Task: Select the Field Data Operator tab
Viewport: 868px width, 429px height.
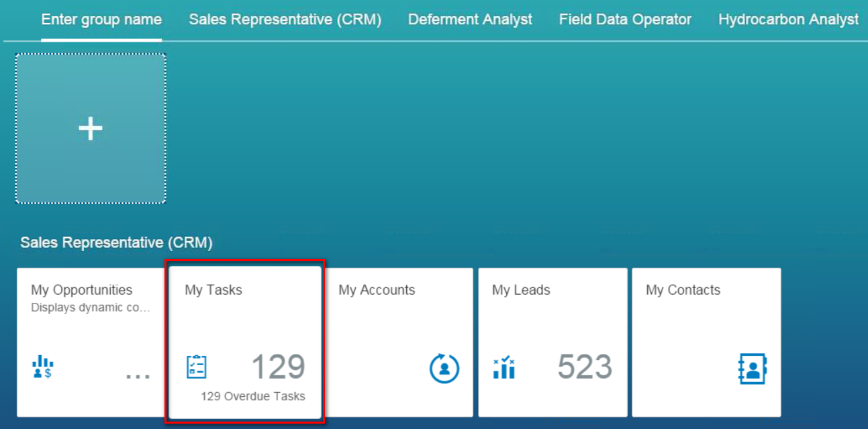Action: point(625,19)
